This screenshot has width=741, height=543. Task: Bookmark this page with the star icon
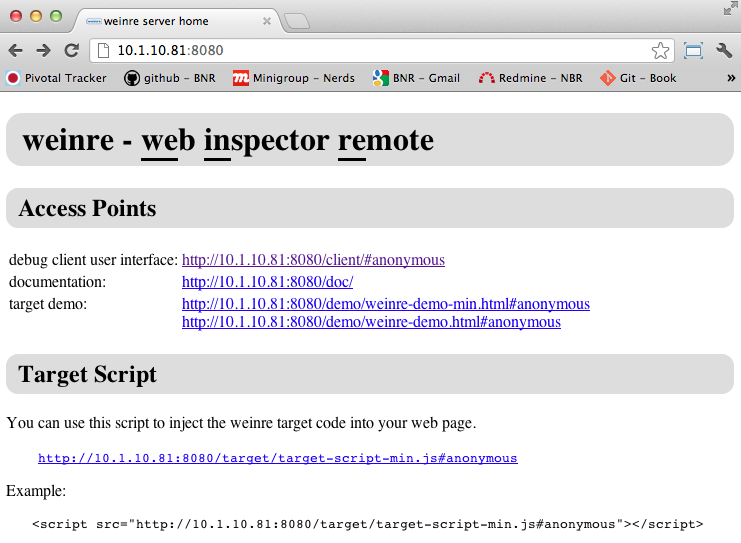click(x=660, y=51)
